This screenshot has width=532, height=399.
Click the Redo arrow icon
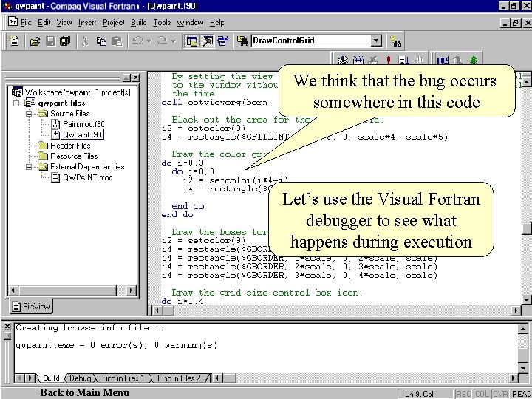click(162, 41)
